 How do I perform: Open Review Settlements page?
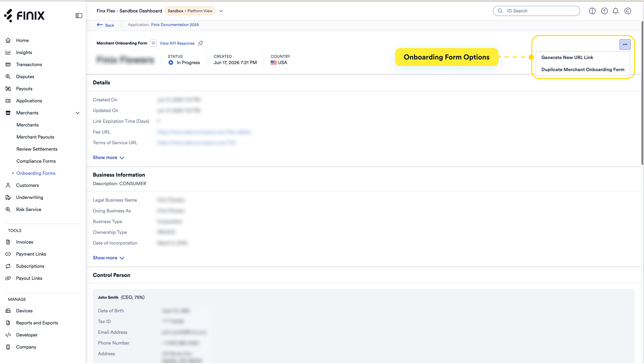point(37,149)
